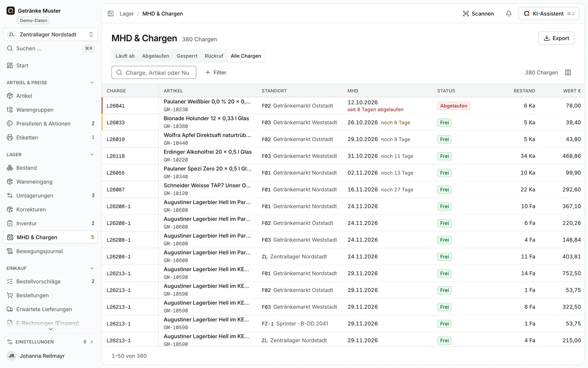Select the Alle Chargen tab
Viewport: 588px width, 368px height.
pyautogui.click(x=246, y=56)
